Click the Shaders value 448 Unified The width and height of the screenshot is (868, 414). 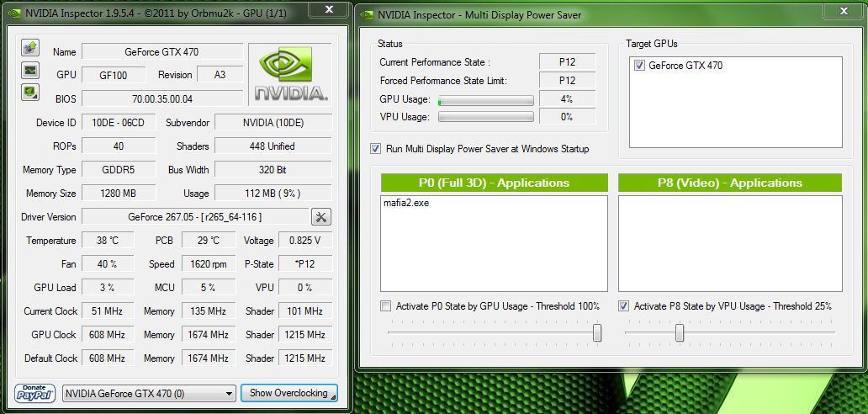(273, 146)
